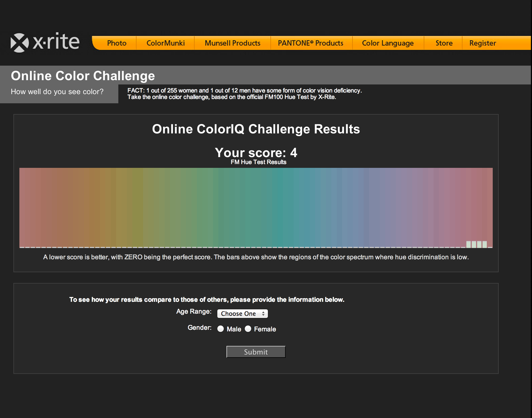The image size is (532, 418).
Task: Go to Munsell Products tab
Action: (x=232, y=43)
